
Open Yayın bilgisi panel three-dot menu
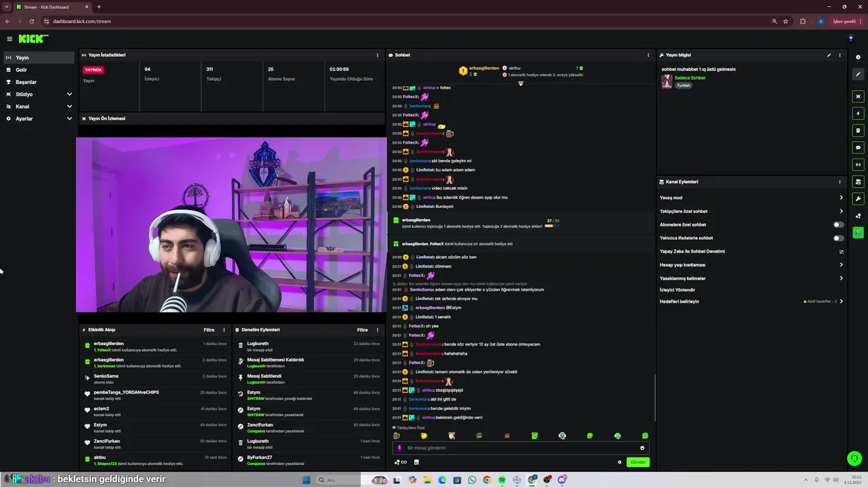pos(840,55)
